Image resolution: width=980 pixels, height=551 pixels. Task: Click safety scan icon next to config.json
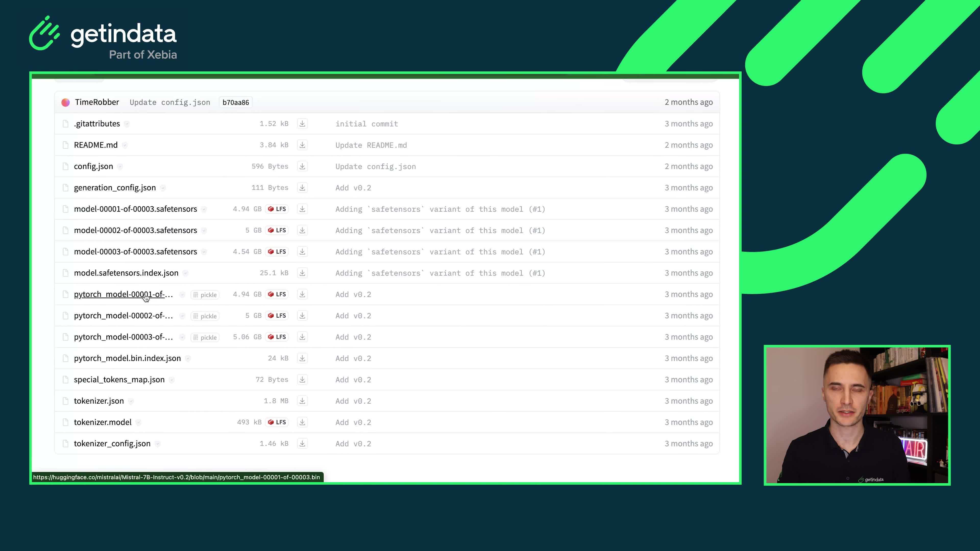tap(120, 167)
